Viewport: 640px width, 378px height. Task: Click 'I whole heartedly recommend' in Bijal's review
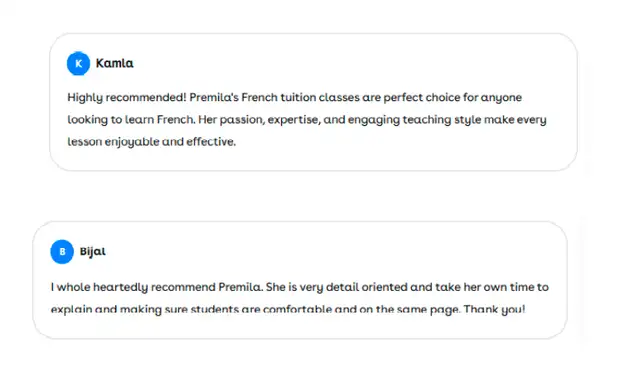(133, 287)
